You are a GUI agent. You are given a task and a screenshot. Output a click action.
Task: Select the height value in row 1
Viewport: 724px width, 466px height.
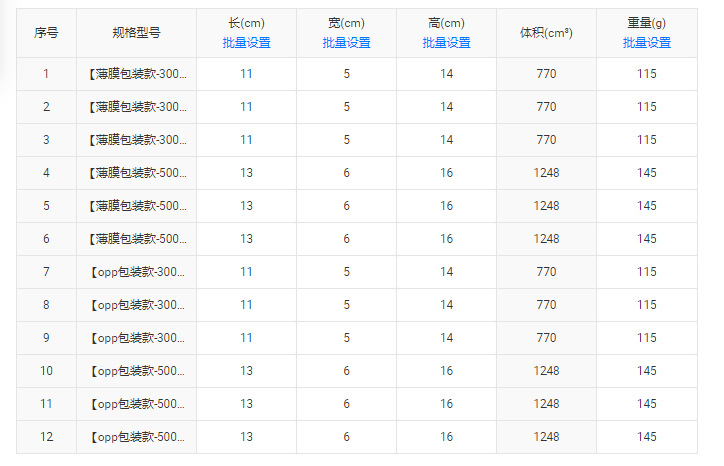pyautogui.click(x=446, y=74)
